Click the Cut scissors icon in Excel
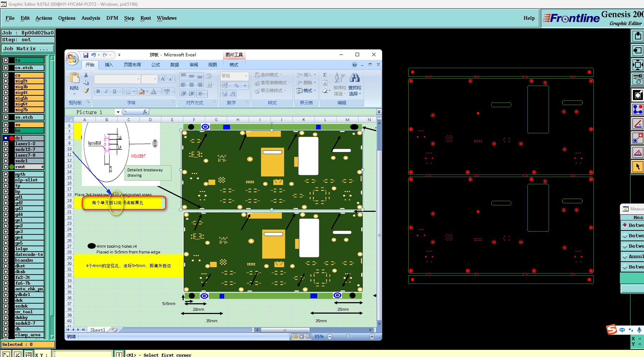Viewport: 644px width, 357px height. click(86, 75)
